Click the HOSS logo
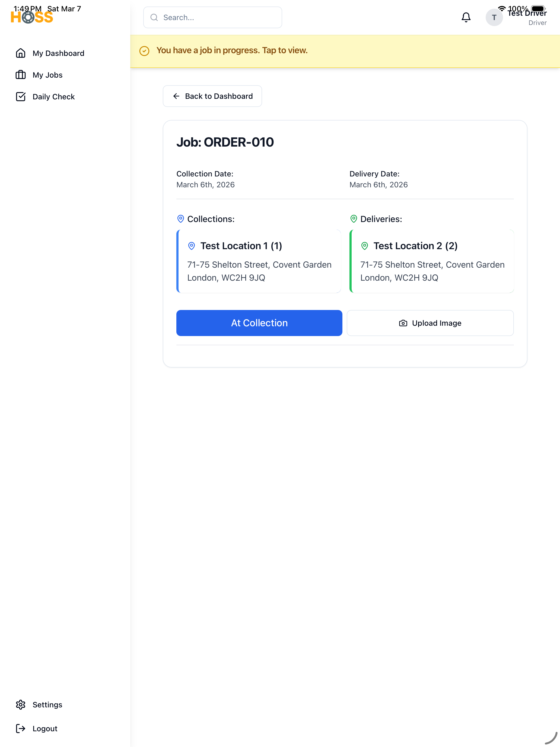Viewport: 560px width, 747px height. click(x=32, y=17)
